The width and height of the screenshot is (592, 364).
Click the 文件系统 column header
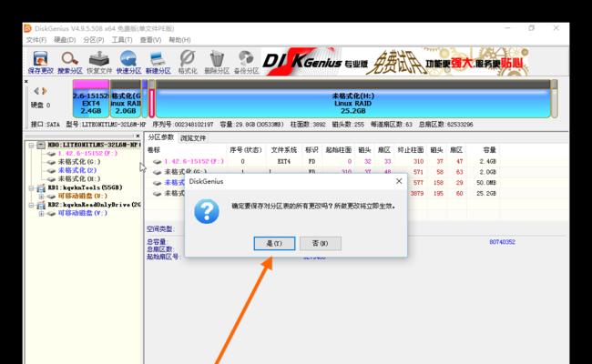click(x=283, y=150)
